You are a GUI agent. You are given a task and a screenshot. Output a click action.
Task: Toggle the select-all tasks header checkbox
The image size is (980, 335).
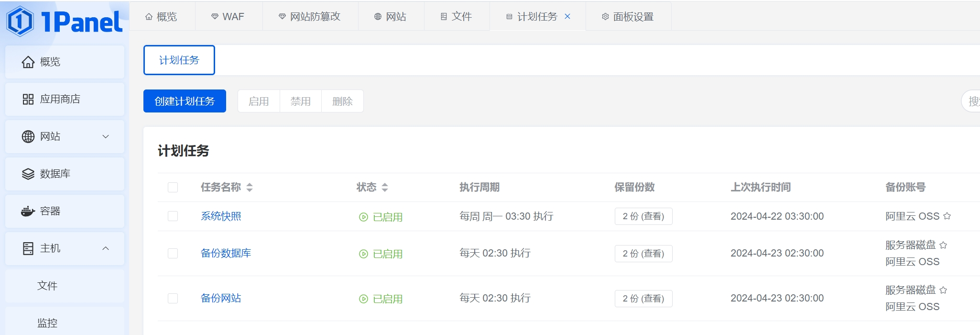point(173,188)
